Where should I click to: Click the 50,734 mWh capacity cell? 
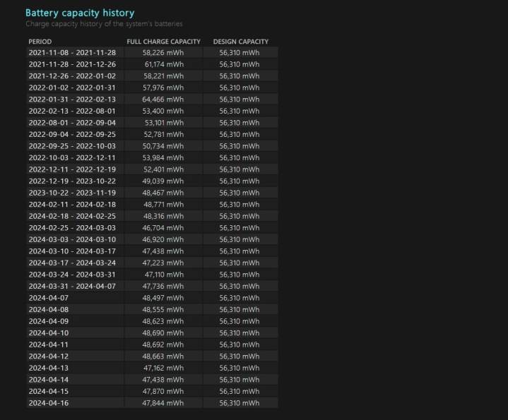[x=163, y=146]
